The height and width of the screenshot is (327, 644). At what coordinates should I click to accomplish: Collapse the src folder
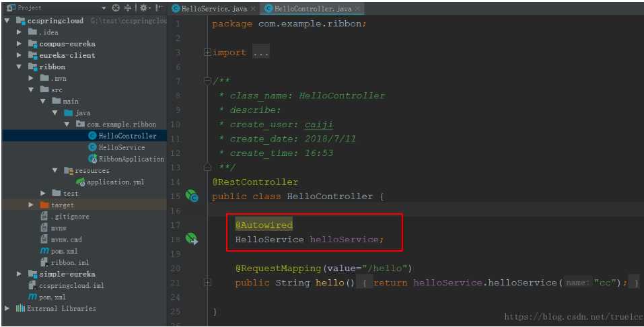tap(31, 89)
